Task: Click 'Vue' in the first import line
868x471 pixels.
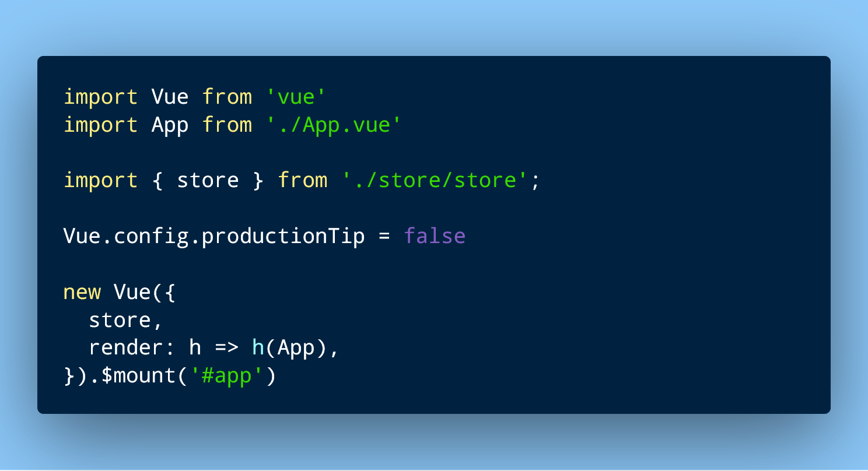Action: (x=170, y=97)
